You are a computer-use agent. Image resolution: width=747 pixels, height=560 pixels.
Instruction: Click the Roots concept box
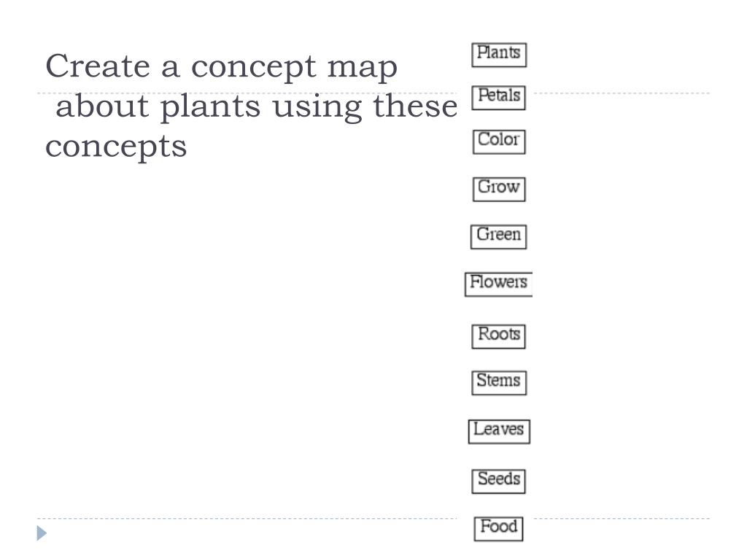[499, 336]
